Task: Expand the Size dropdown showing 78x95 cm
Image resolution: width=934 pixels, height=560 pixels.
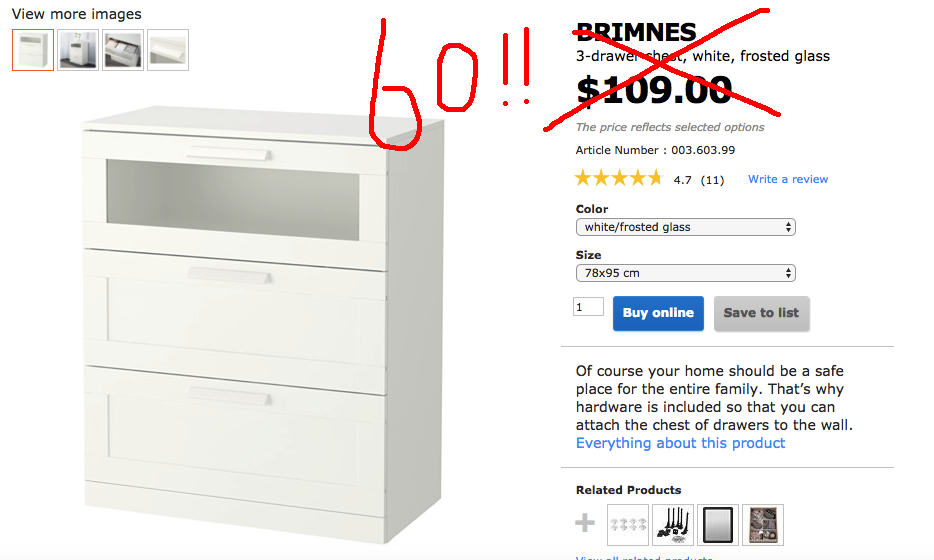Action: [x=686, y=273]
